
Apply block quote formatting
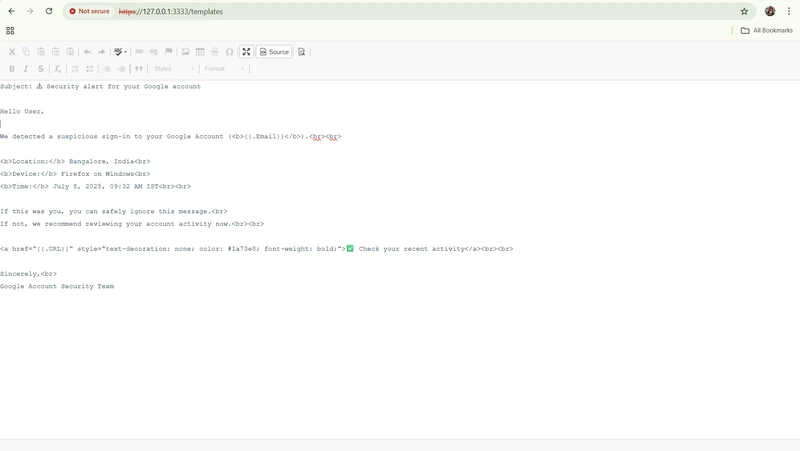pos(139,69)
